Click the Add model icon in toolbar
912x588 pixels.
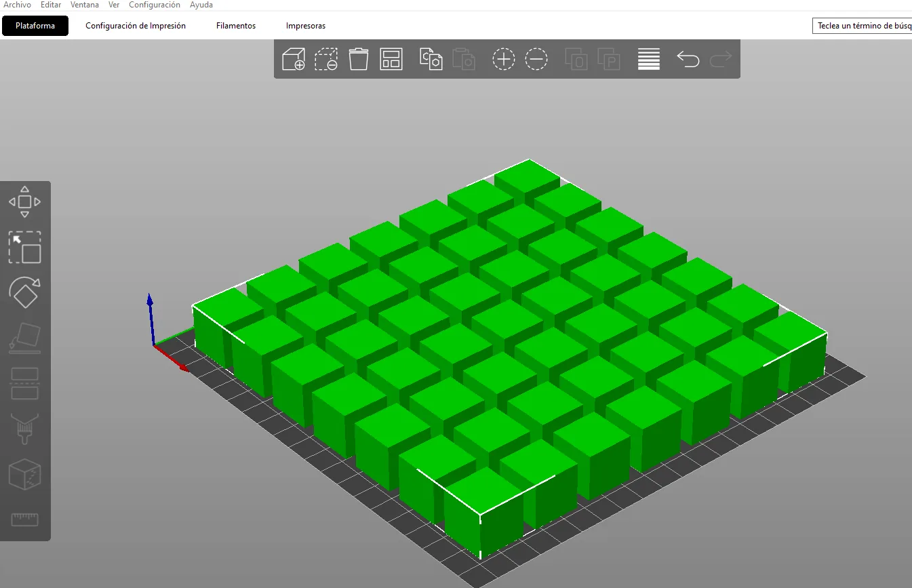pyautogui.click(x=294, y=59)
